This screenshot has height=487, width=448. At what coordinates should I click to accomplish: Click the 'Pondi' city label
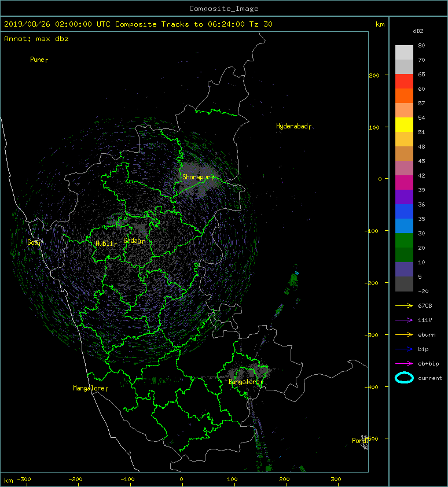(359, 440)
